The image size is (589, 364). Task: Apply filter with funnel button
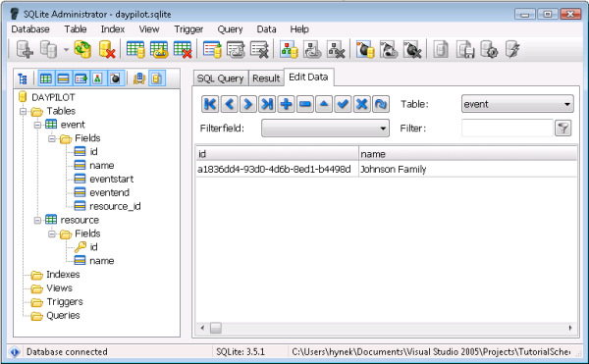[563, 128]
